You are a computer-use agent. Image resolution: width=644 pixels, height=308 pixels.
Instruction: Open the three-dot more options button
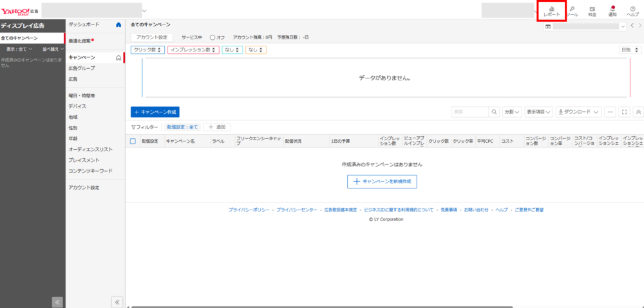pos(610,111)
